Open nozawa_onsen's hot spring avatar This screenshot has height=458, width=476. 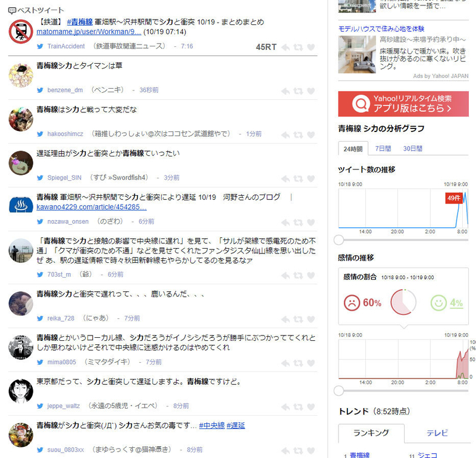(21, 205)
